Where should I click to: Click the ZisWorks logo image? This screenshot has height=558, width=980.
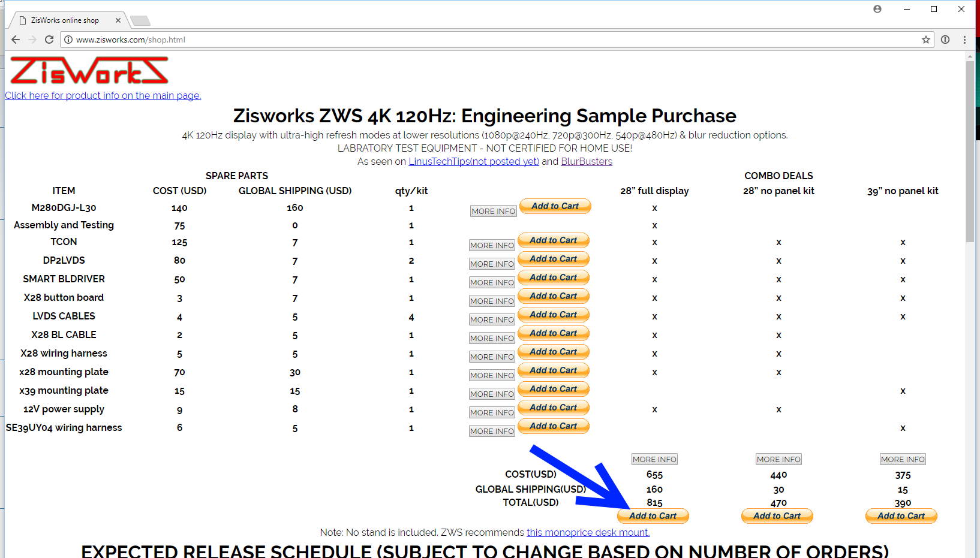pos(89,71)
